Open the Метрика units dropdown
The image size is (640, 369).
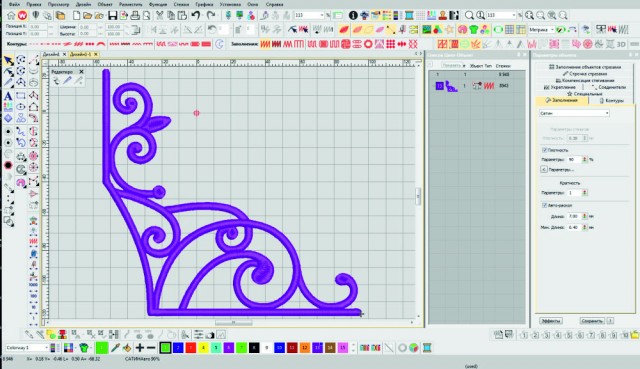541,29
